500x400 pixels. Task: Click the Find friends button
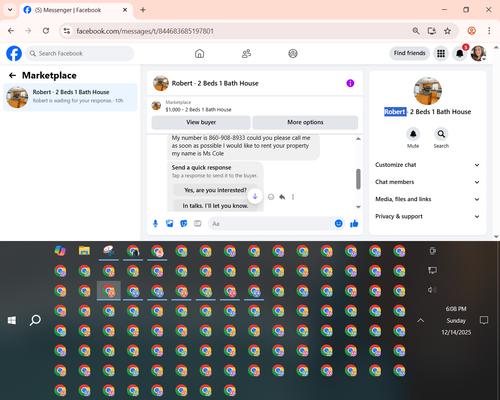click(x=409, y=53)
